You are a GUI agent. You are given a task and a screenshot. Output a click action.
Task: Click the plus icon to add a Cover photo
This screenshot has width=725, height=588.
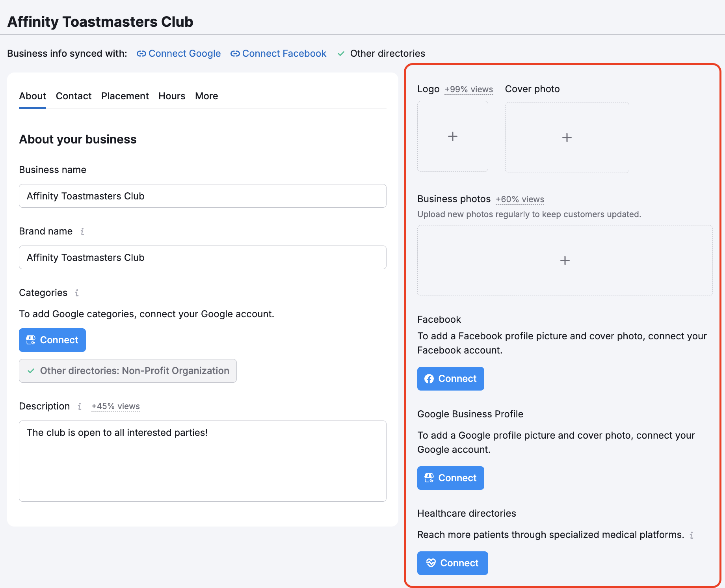pos(567,137)
